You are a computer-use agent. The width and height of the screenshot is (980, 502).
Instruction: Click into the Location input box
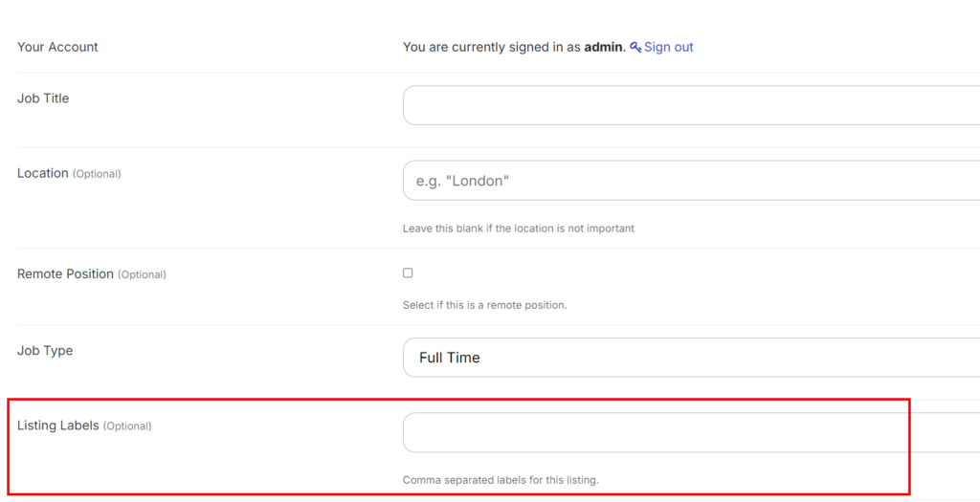691,181
